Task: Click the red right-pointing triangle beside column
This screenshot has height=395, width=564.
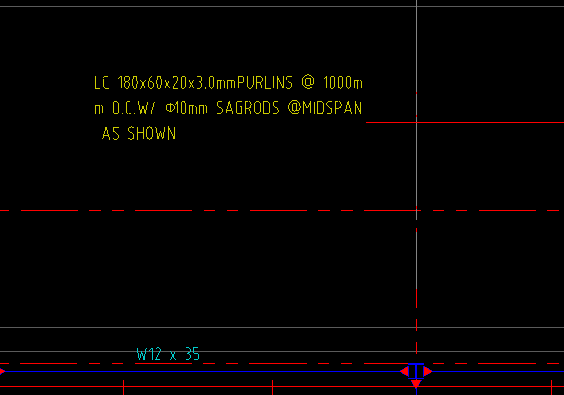Action: click(x=428, y=371)
